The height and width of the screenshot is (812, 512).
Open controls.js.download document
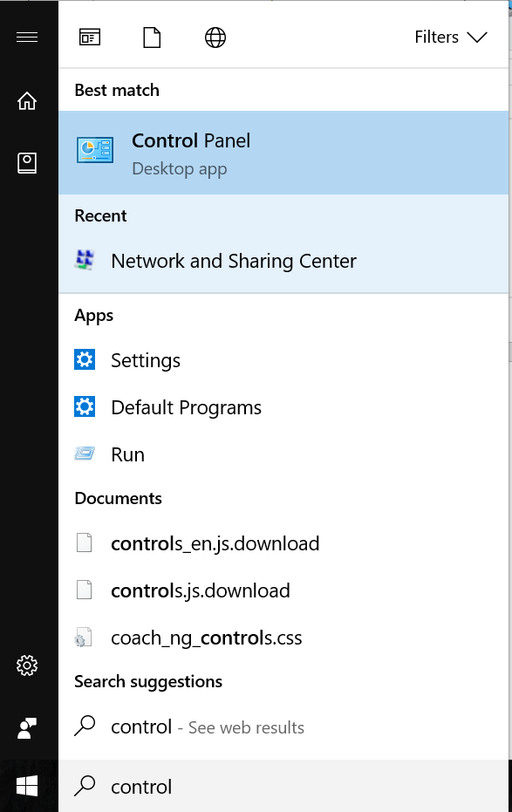(x=283, y=590)
